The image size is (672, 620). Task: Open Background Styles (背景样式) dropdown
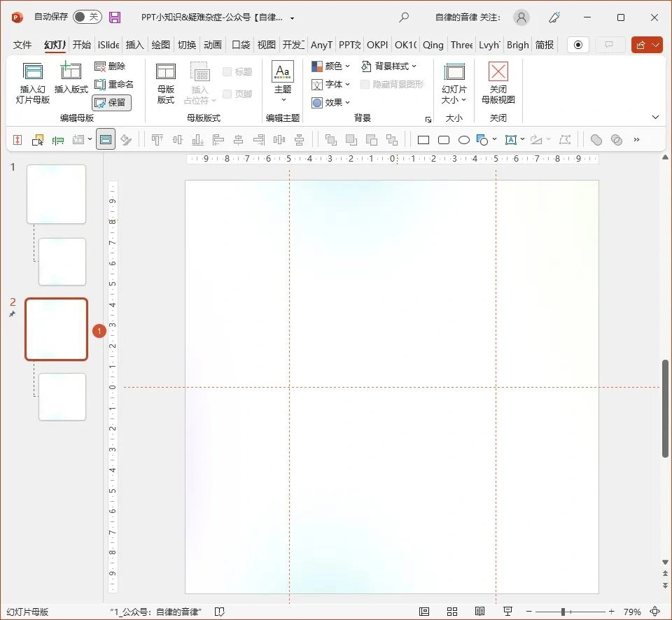tap(389, 66)
